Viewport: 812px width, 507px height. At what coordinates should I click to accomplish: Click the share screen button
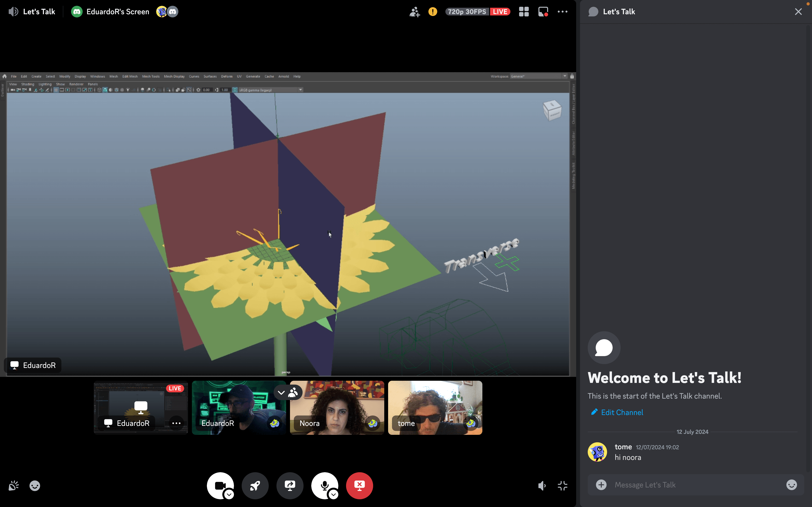290,486
